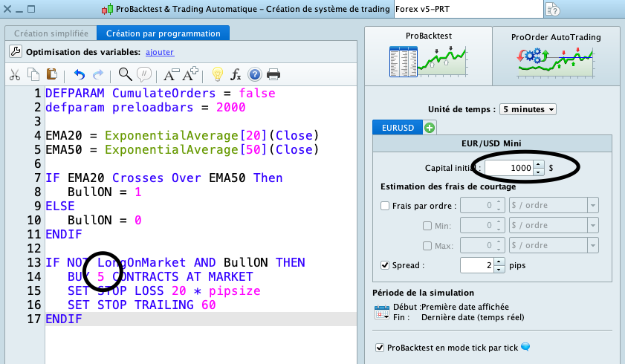Open the Unité de temps dropdown
This screenshot has height=364, width=625.
click(528, 109)
